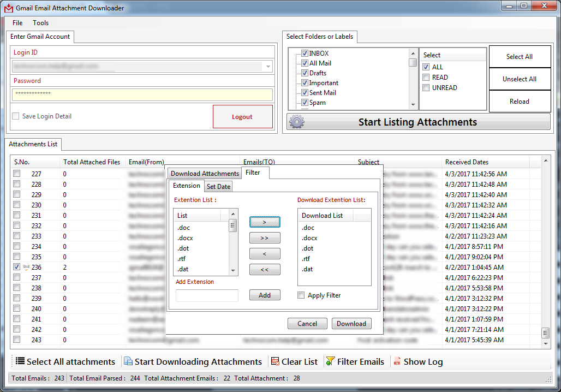This screenshot has height=392, width=561.
Task: Click the Add Extension input field
Action: 207,295
